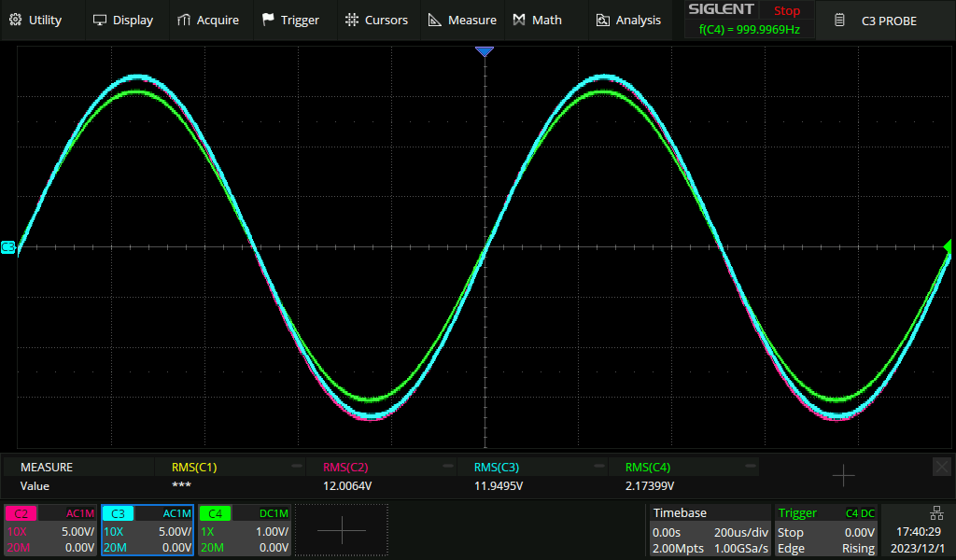Toggle the green C4 channel badge
956x560 pixels.
click(x=215, y=513)
